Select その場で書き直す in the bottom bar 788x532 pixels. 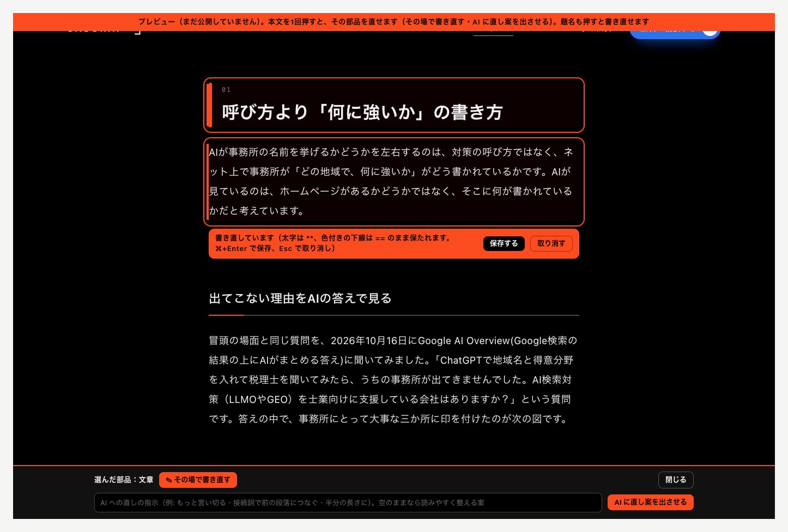point(198,480)
